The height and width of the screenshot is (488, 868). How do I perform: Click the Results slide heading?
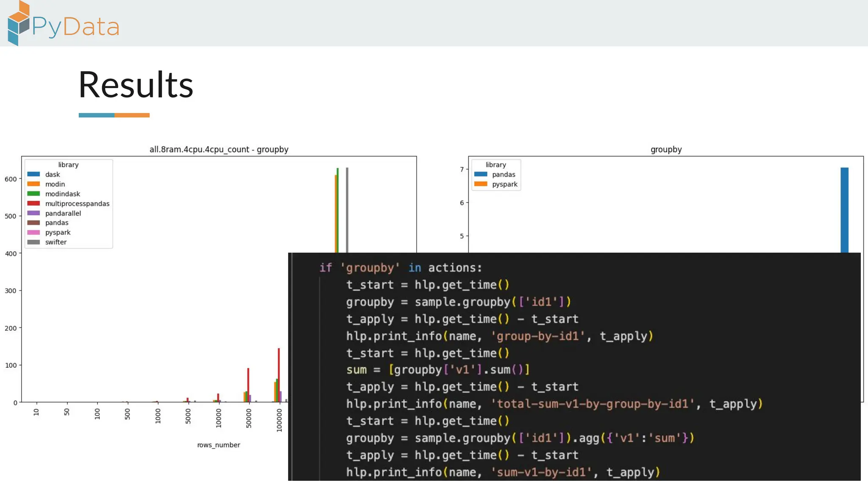[136, 85]
